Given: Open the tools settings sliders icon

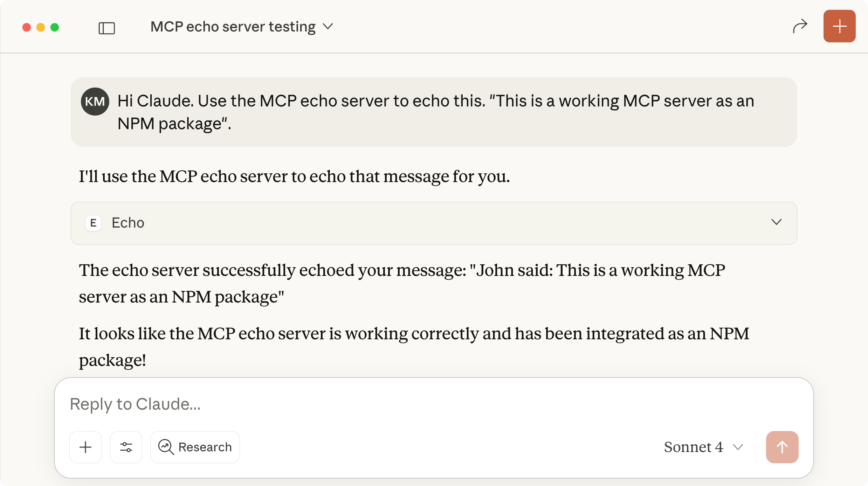Looking at the screenshot, I should point(126,447).
